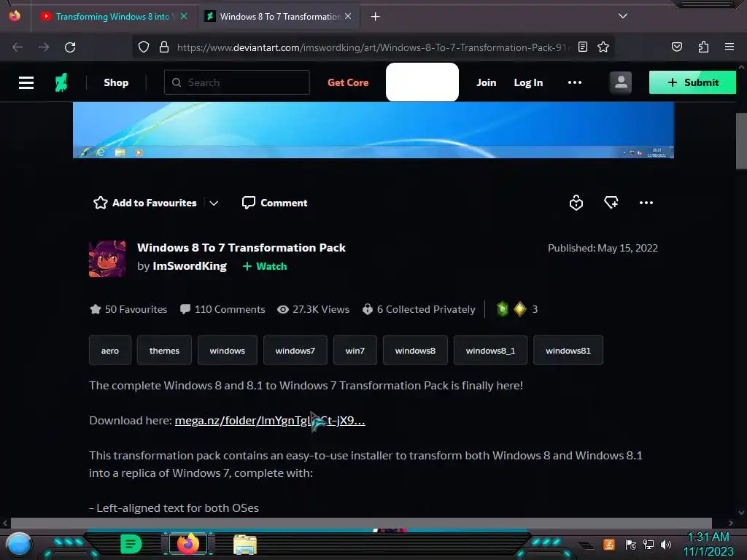The height and width of the screenshot is (560, 747).
Task: Open the deviation more actions menu
Action: pyautogui.click(x=646, y=203)
